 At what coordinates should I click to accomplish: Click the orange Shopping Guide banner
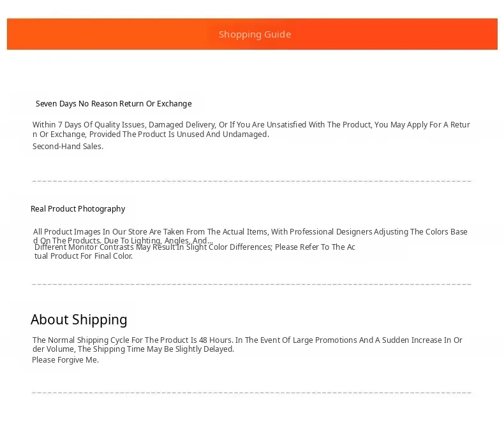click(252, 34)
